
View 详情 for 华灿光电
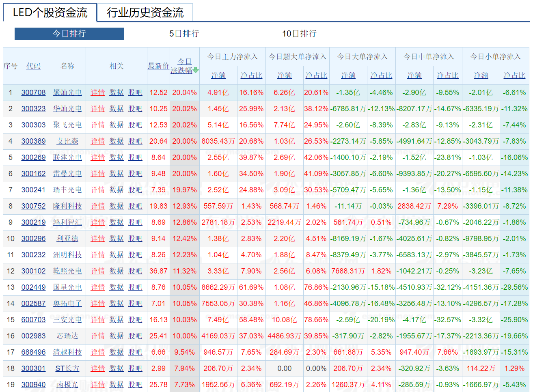click(97, 108)
